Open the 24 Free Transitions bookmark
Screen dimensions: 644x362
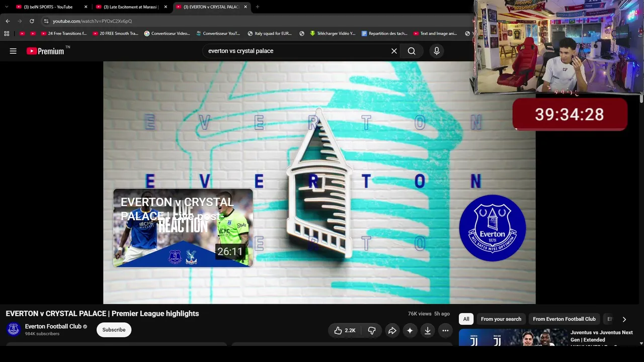click(64, 34)
